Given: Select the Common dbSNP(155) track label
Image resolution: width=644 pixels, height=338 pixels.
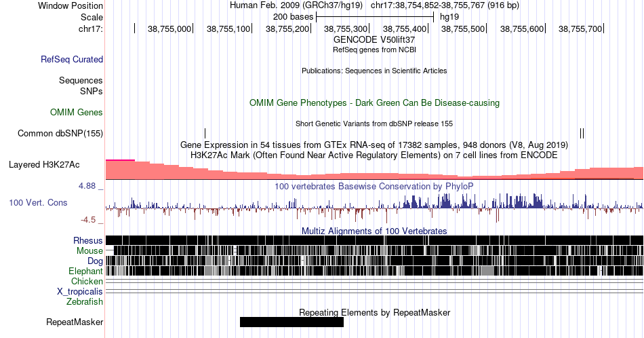Looking at the screenshot, I should (x=60, y=133).
